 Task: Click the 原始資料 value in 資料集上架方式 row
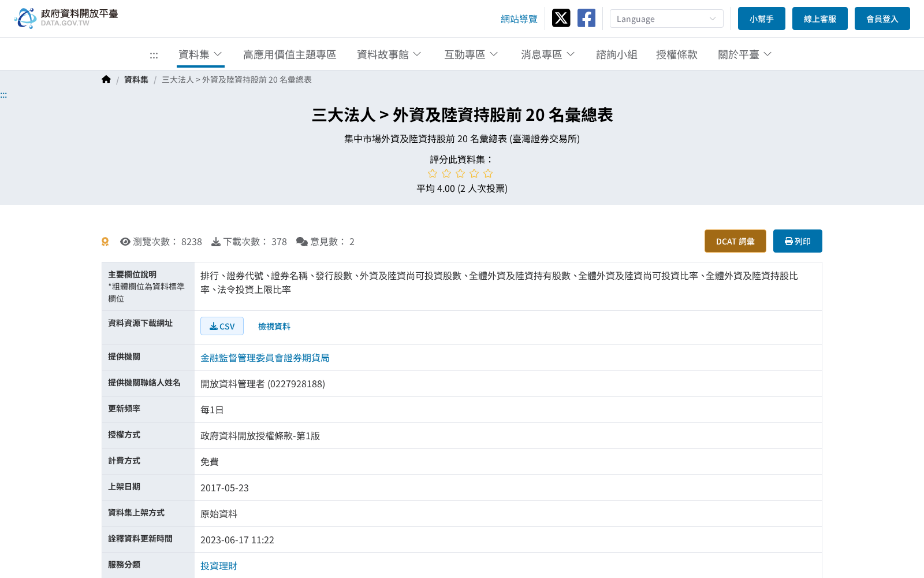pos(219,514)
